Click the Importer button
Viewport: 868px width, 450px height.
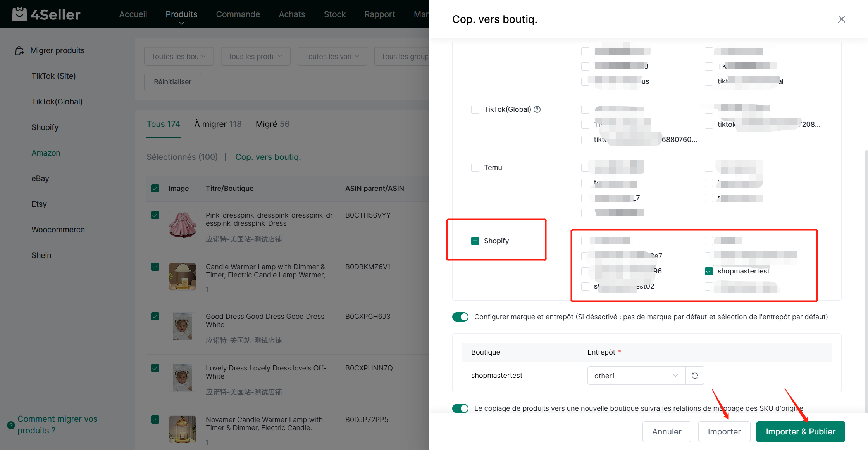724,432
